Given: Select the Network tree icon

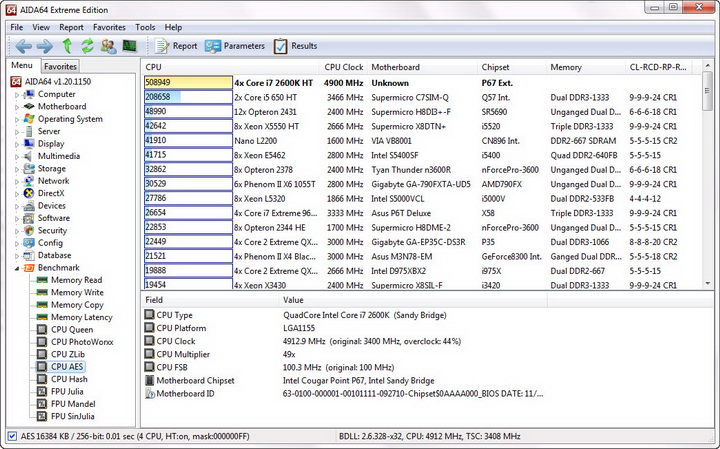Looking at the screenshot, I should pos(29,181).
